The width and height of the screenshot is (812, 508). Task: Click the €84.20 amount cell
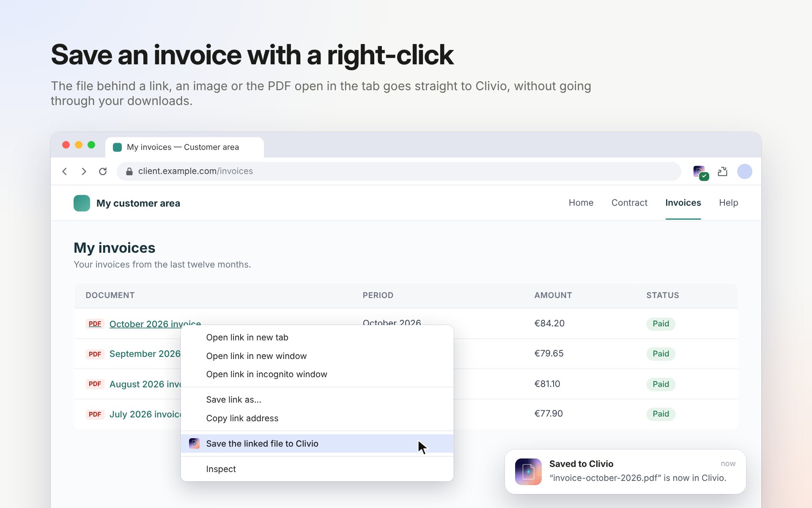pos(549,323)
